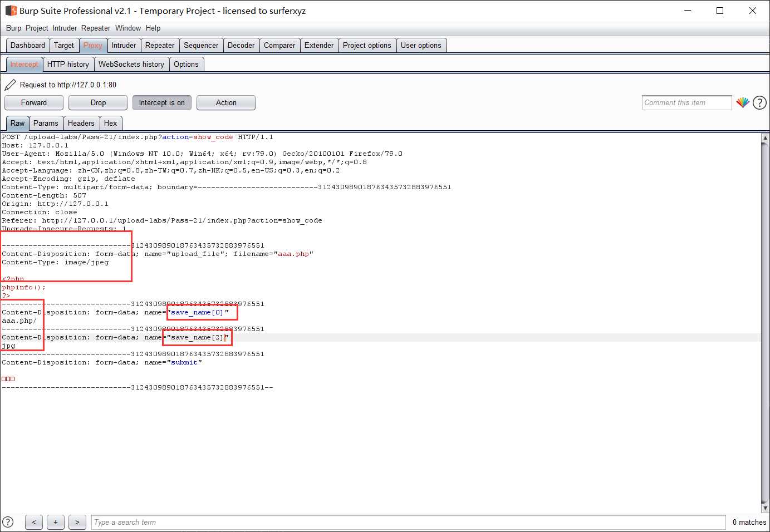Viewport: 770px width, 532px height.
Task: Click the "save_name[2]" field name text
Action: (x=197, y=337)
